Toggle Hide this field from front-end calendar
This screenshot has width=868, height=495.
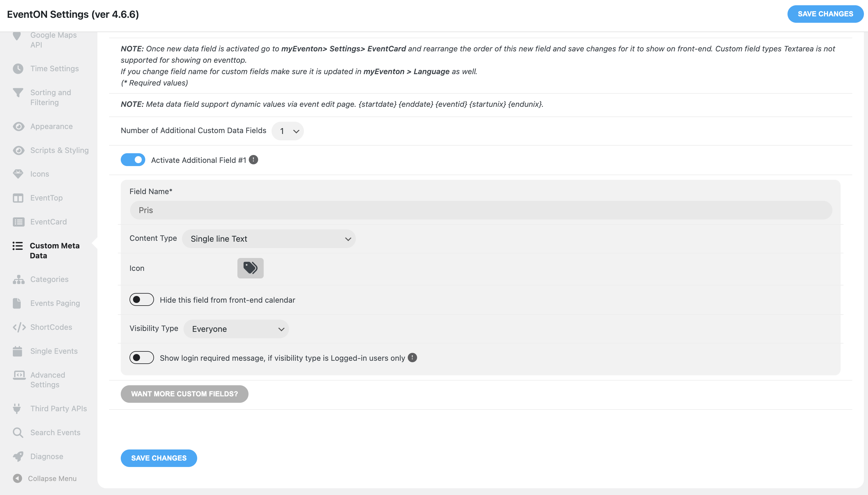pos(142,300)
